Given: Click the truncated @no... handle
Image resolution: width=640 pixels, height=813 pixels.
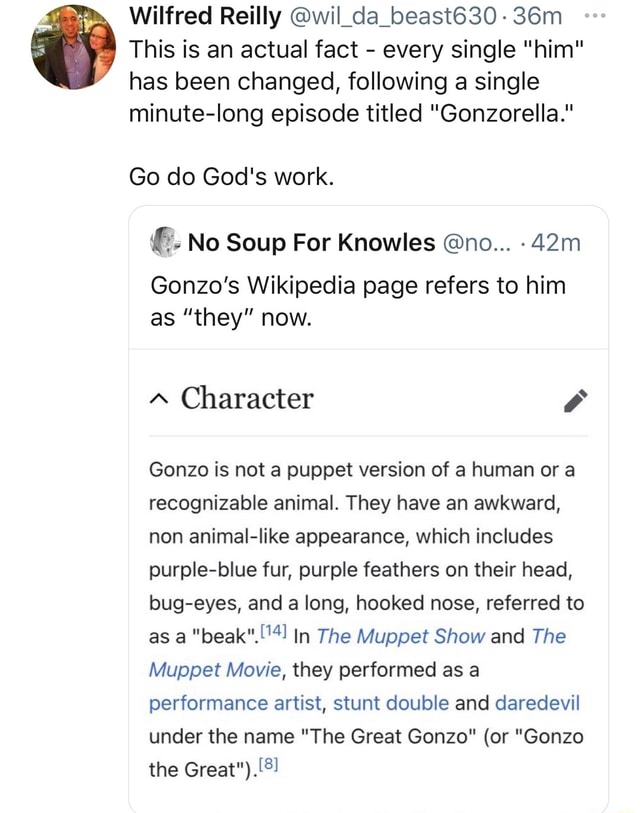Looking at the screenshot, I should click(484, 242).
